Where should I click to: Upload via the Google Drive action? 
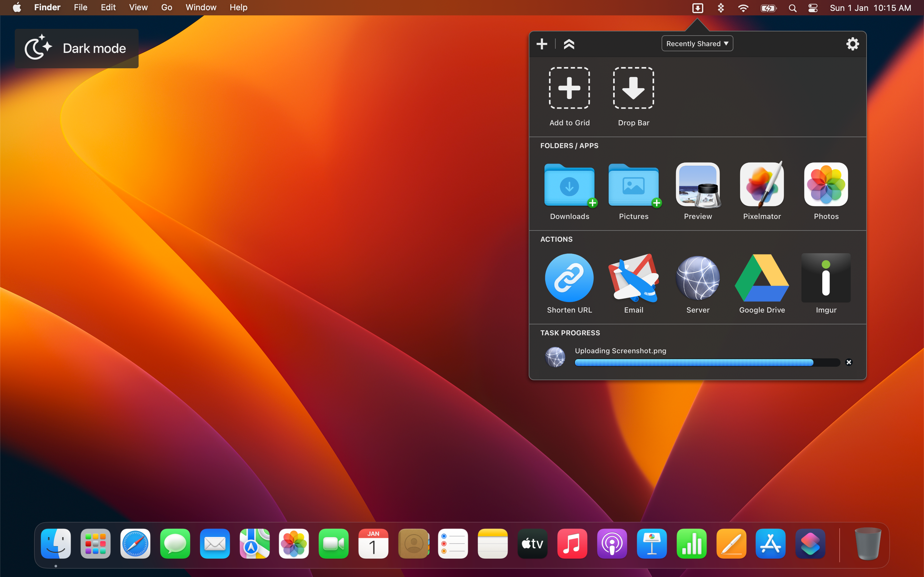pos(761,279)
